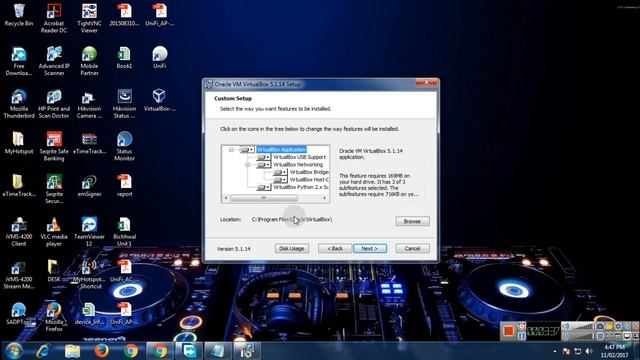Open feature dropdown for VirtualBox Networking
The height and width of the screenshot is (360, 640).
(x=264, y=164)
